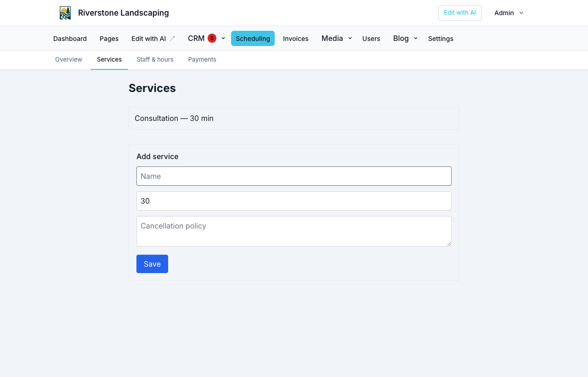588x377 pixels.
Task: Open the Invoices section
Action: (296, 39)
